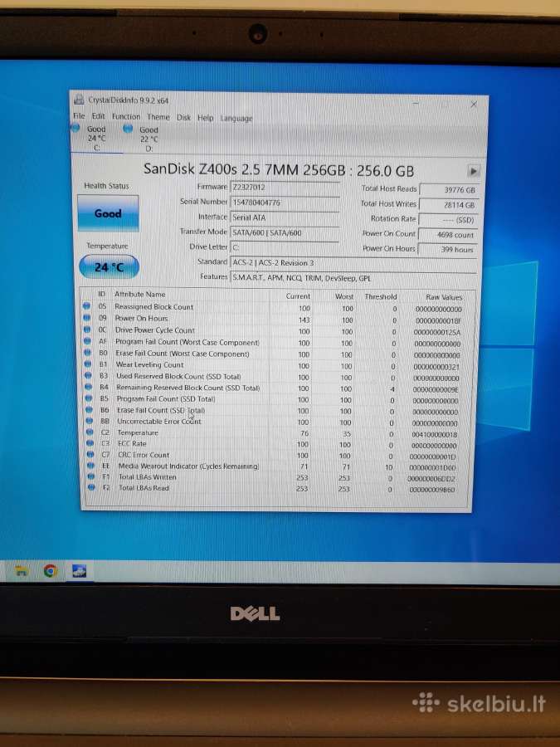Click the Attribute Name column header
560x747 pixels.
[x=140, y=295]
